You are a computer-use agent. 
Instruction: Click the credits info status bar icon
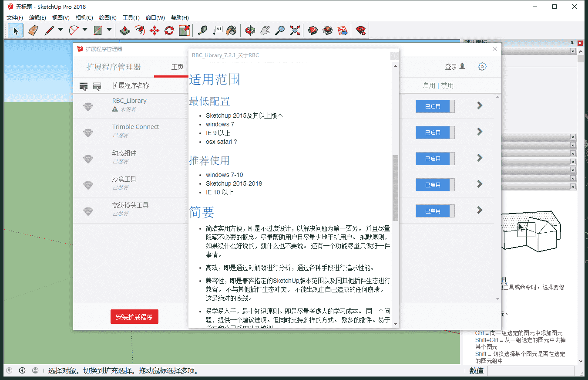click(x=22, y=370)
